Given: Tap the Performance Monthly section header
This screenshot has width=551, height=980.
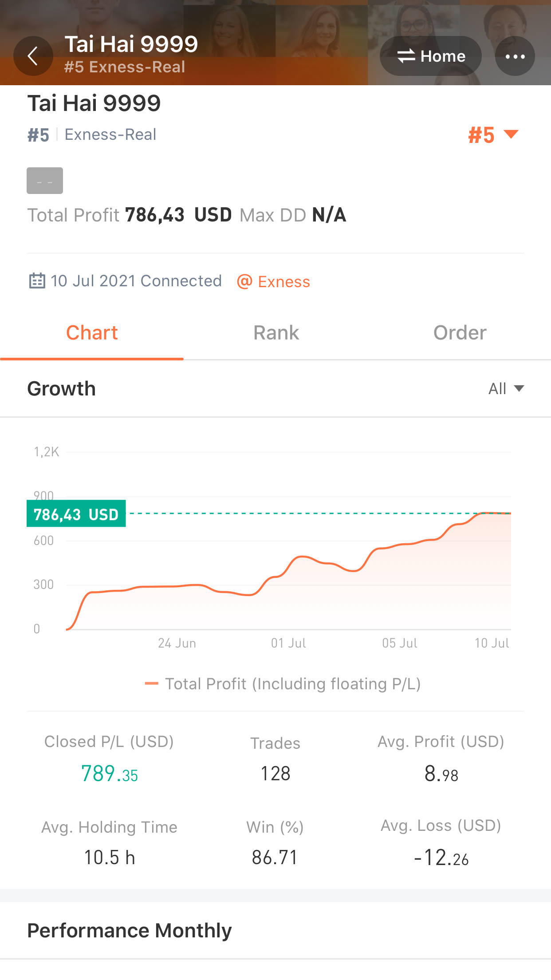Looking at the screenshot, I should (130, 930).
